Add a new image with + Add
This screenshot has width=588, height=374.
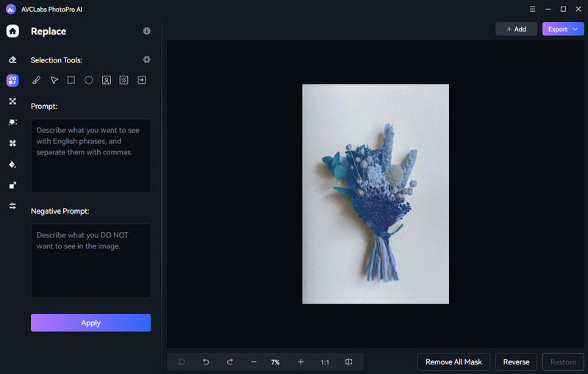tap(517, 29)
